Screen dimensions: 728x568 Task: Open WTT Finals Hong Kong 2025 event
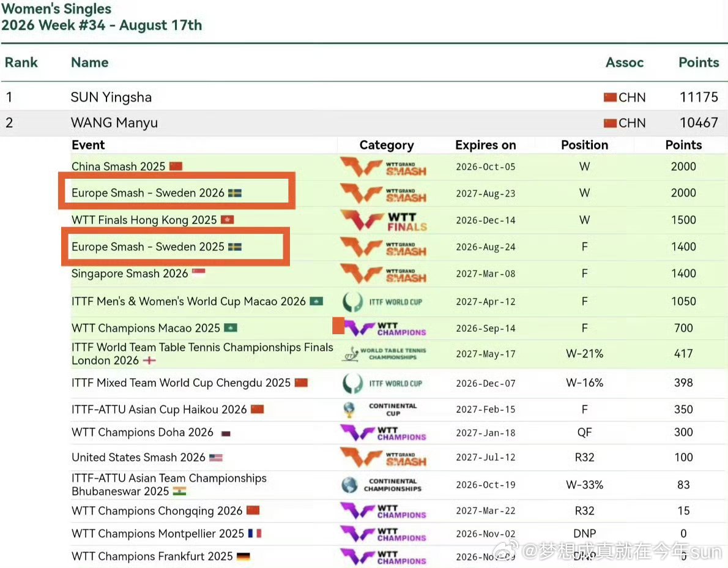point(144,220)
